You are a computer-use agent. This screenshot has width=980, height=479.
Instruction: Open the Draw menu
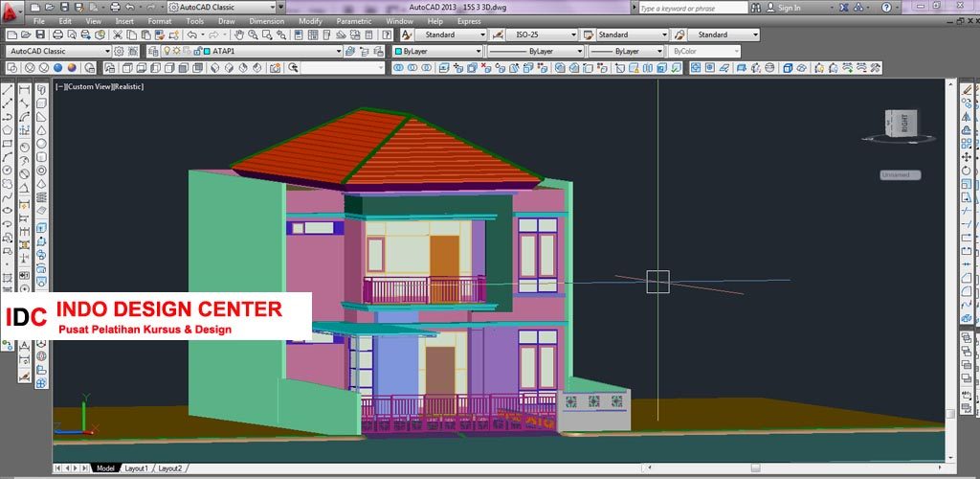(x=227, y=21)
